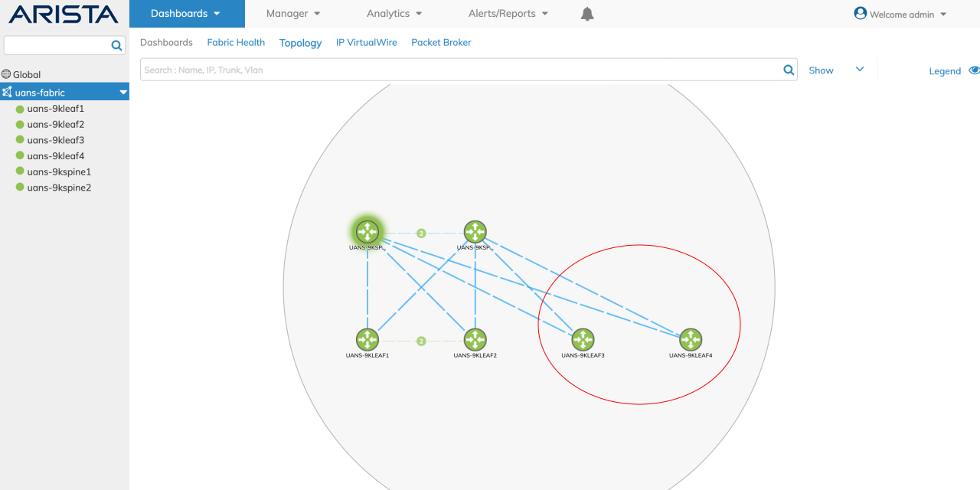
Task: Click the Show label
Action: coord(821,70)
